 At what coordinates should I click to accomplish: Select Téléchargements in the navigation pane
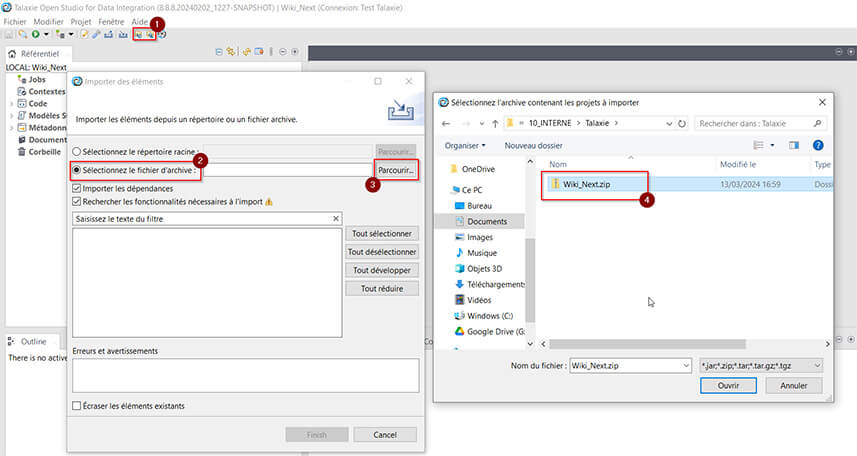(x=489, y=284)
